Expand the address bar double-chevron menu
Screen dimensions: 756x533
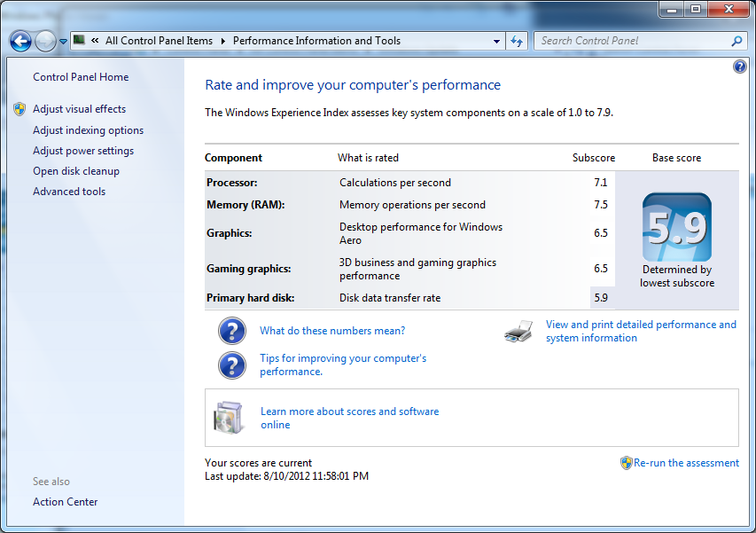pyautogui.click(x=95, y=41)
